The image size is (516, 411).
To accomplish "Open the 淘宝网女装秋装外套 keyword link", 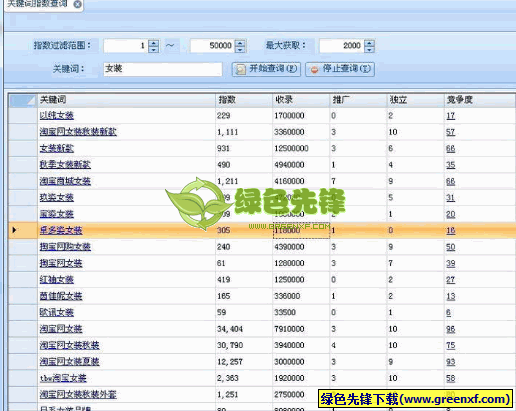I will (78, 394).
